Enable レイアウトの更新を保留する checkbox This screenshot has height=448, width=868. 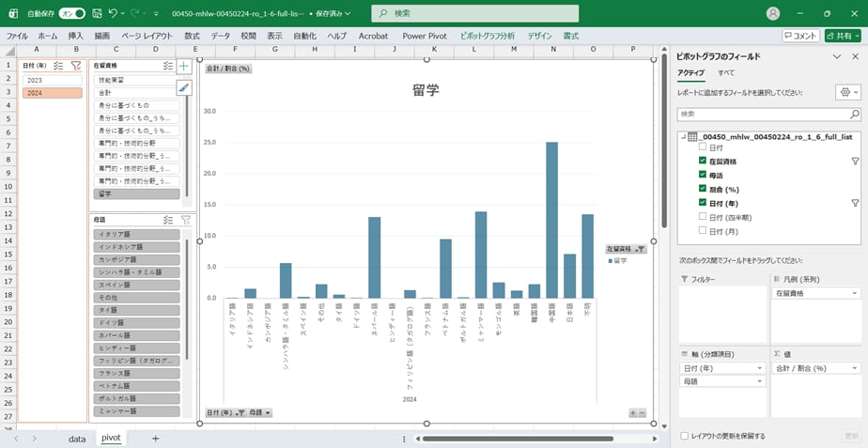[x=684, y=436]
